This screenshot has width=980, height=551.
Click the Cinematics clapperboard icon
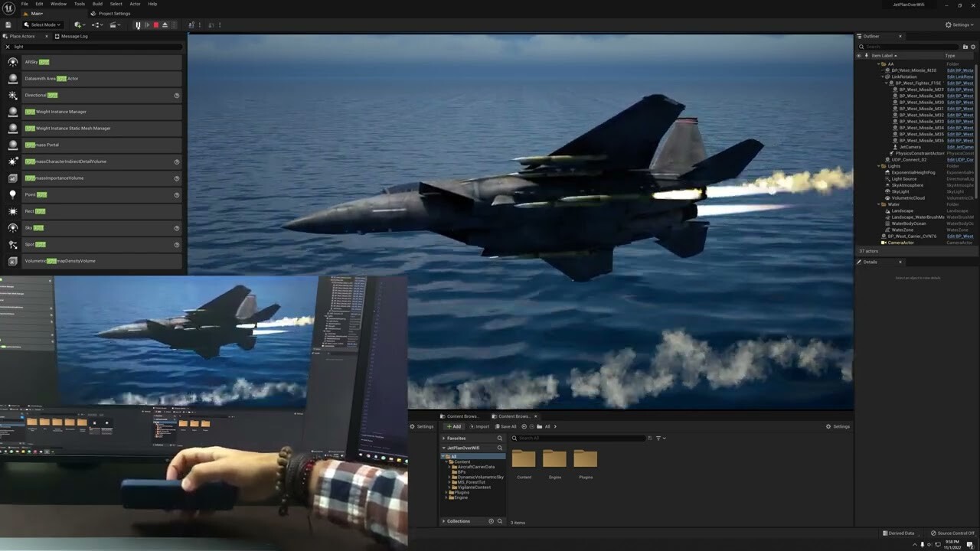(x=115, y=24)
